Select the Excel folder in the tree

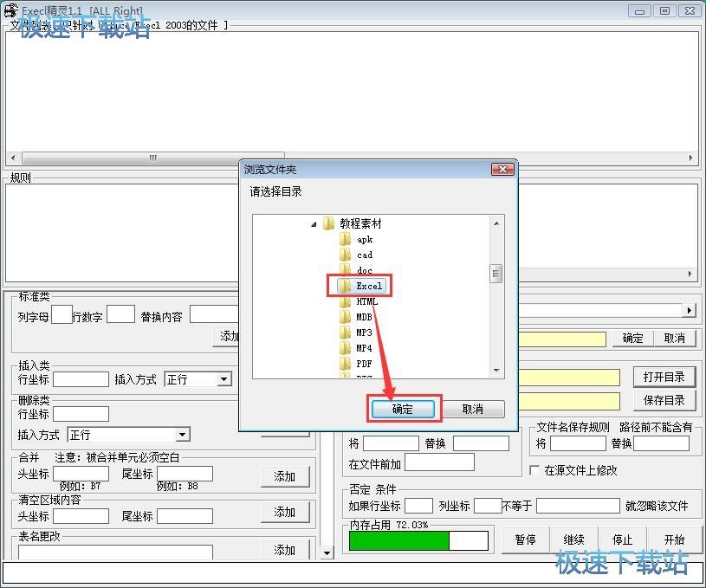(368, 286)
